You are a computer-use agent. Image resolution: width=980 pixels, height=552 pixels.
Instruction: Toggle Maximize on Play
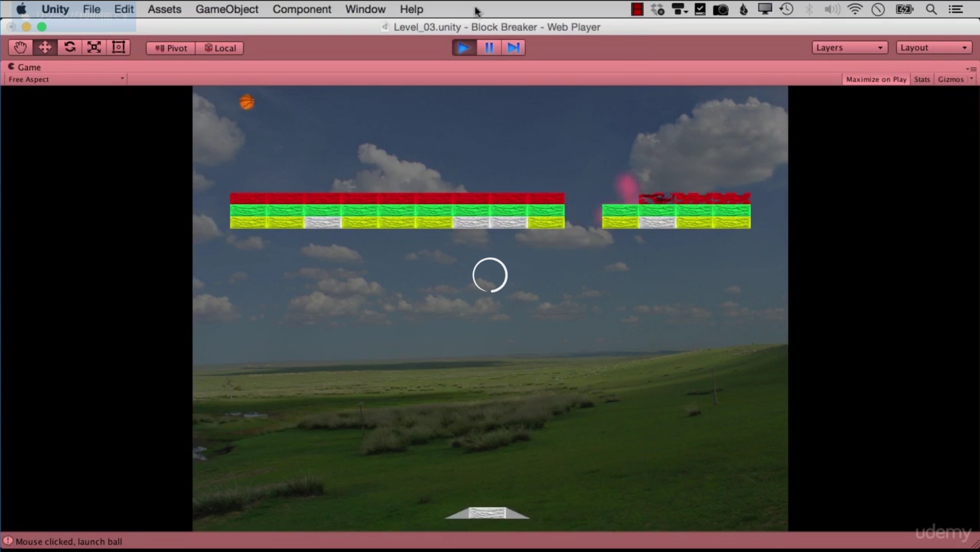[x=876, y=79]
